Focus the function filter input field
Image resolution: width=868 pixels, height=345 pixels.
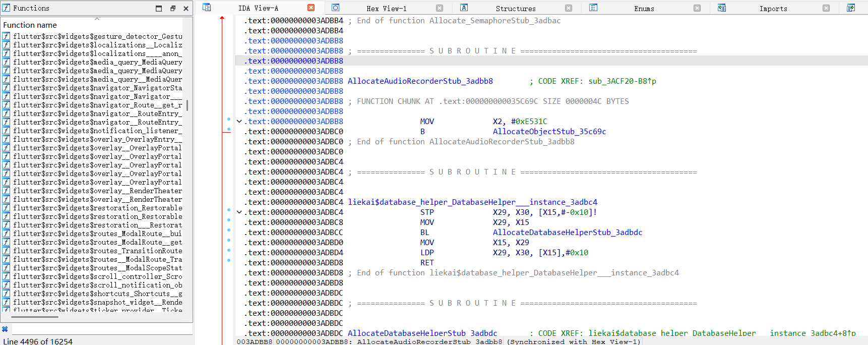click(x=102, y=329)
